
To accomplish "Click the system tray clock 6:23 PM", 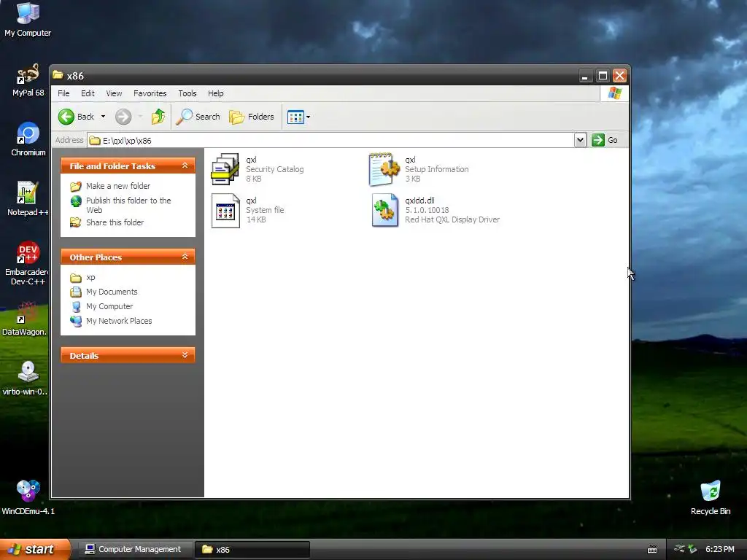I will 719,549.
